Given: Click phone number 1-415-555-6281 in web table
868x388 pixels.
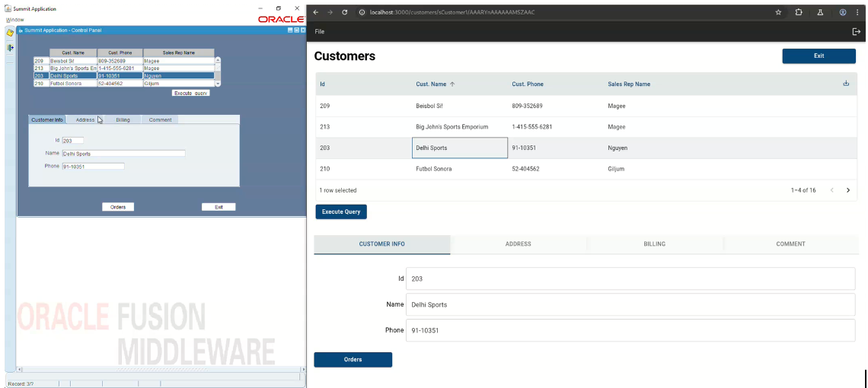Looking at the screenshot, I should 532,127.
